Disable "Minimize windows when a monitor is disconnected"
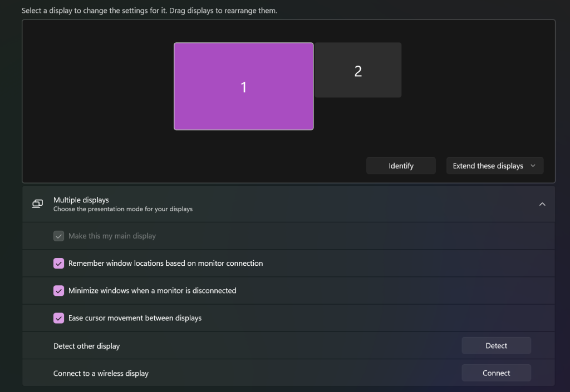 pyautogui.click(x=59, y=291)
